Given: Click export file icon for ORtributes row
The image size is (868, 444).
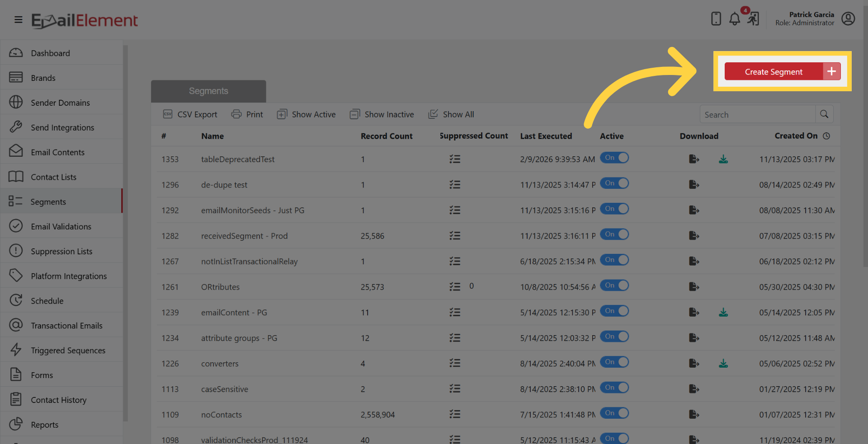Looking at the screenshot, I should [x=694, y=287].
